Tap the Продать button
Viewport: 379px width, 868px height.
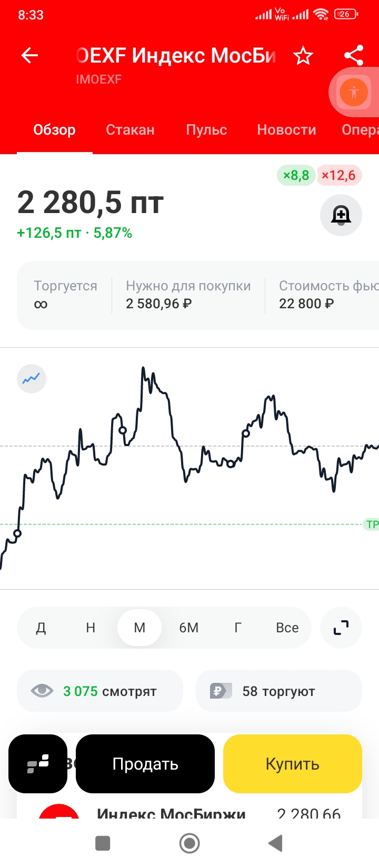coord(145,764)
